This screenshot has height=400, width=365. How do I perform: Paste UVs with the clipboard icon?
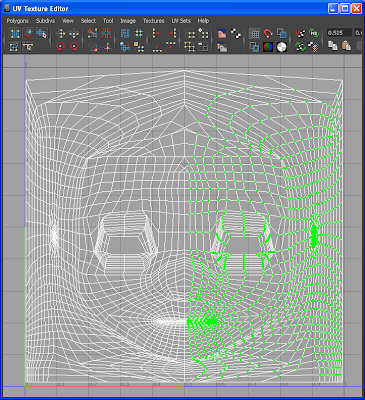346,46
